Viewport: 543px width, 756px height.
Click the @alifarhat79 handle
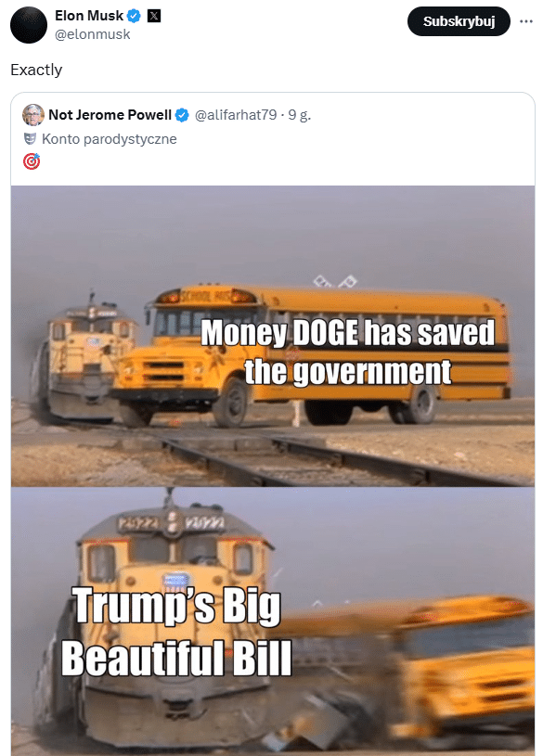coord(236,115)
